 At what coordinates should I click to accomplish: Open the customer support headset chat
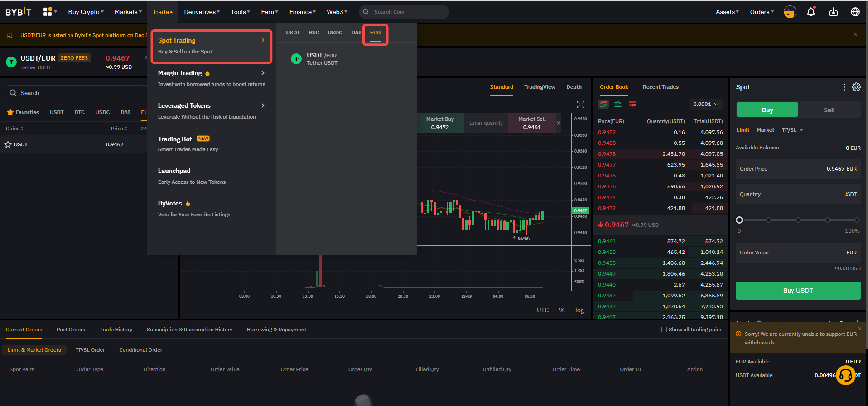click(845, 375)
